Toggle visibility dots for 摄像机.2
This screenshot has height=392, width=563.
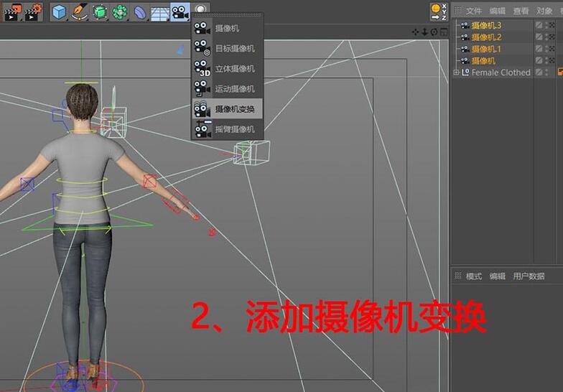point(546,37)
